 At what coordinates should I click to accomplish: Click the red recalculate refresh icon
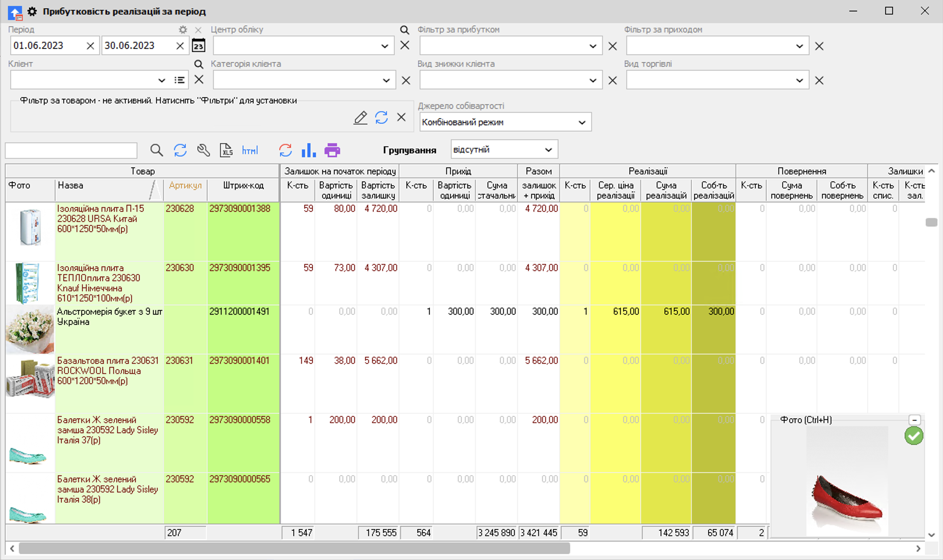tap(285, 150)
